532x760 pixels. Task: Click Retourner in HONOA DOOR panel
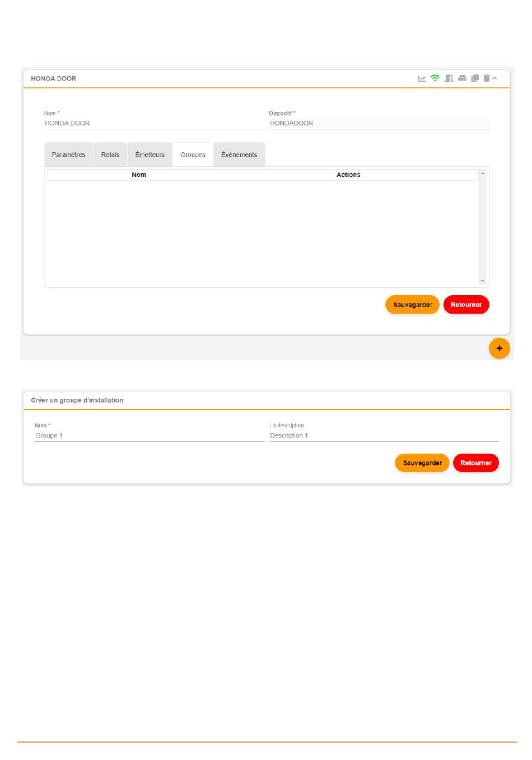tap(466, 305)
